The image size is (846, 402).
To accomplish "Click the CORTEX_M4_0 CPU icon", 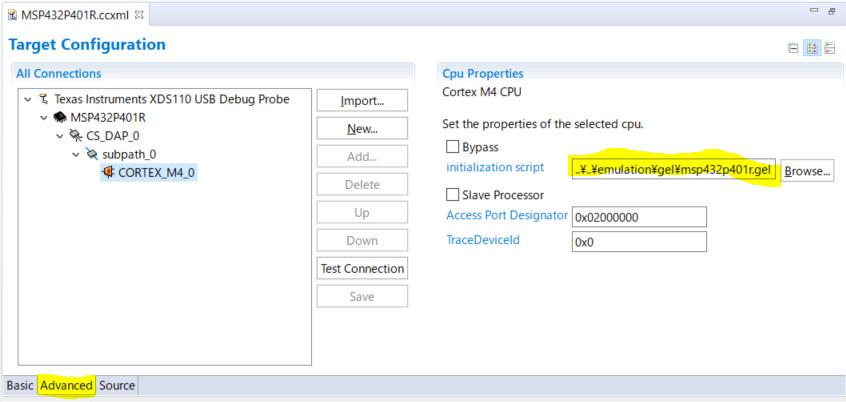I will pyautogui.click(x=108, y=172).
